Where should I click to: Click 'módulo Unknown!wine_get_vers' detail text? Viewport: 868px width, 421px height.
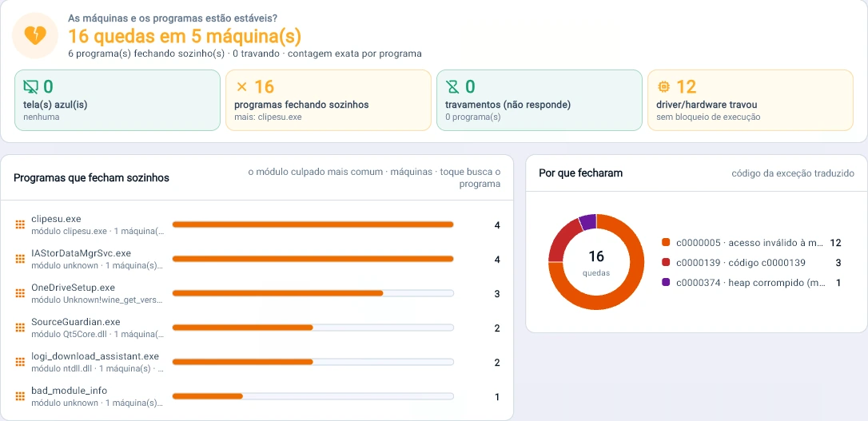click(x=98, y=300)
